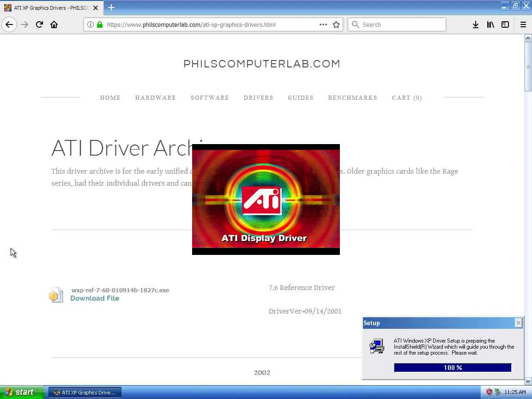The image size is (532, 399).
Task: Click the Download File link
Action: [x=95, y=298]
